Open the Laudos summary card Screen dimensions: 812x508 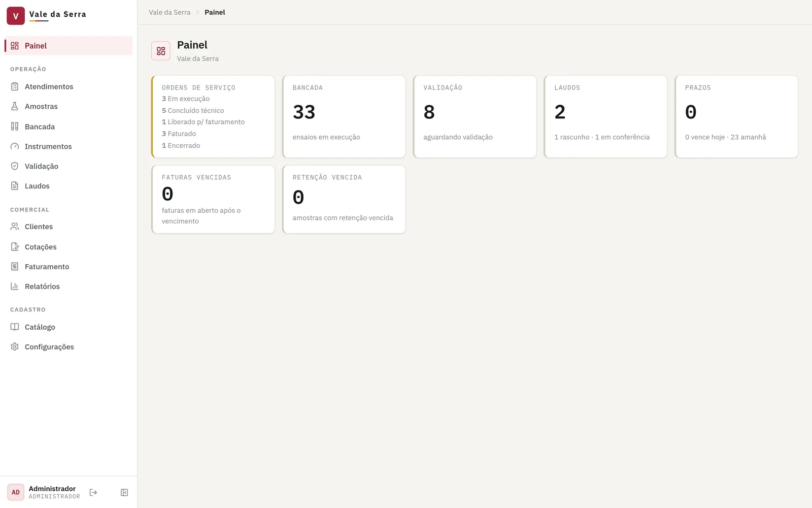click(x=605, y=117)
